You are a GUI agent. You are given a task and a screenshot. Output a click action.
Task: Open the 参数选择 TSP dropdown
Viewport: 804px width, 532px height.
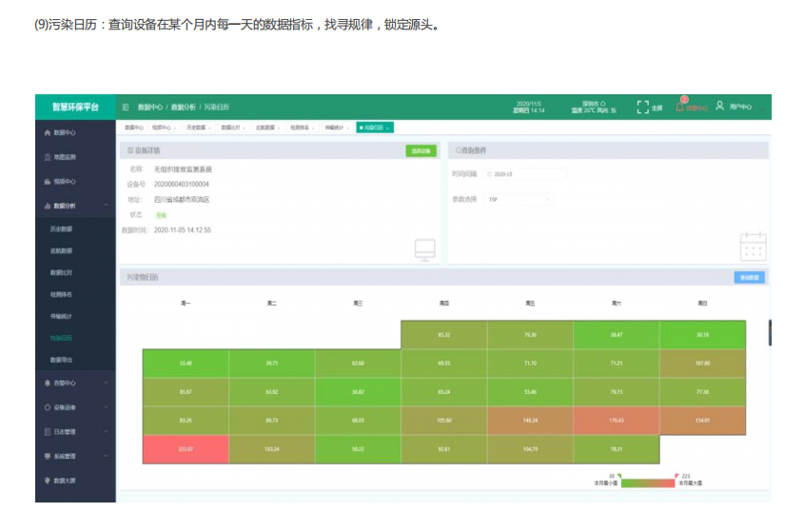coord(520,200)
